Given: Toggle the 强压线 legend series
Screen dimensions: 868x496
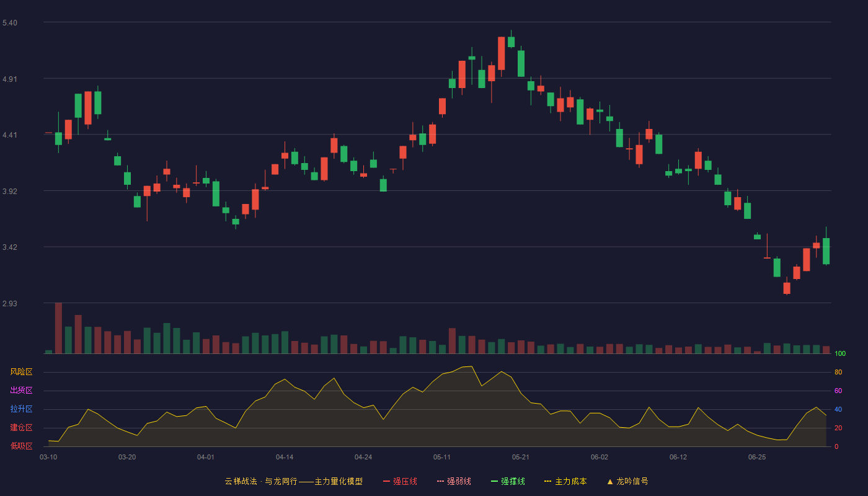Looking at the screenshot, I should click(400, 481).
